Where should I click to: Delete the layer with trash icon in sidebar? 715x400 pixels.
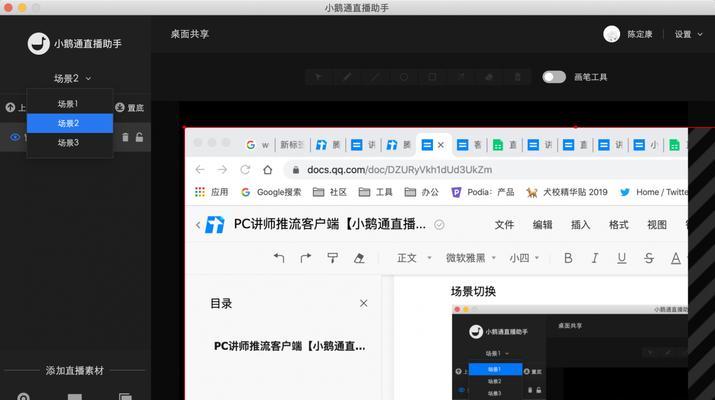[x=125, y=137]
